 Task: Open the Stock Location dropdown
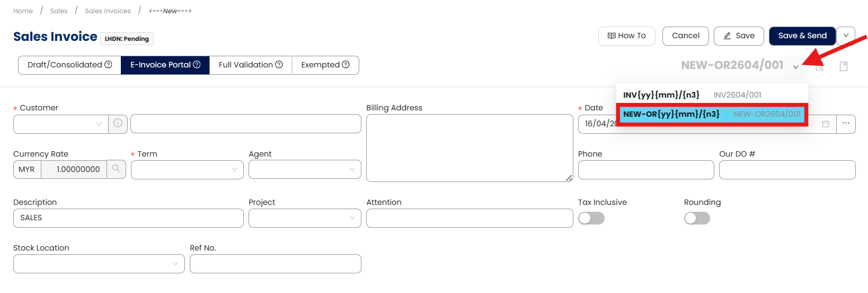[x=99, y=264]
